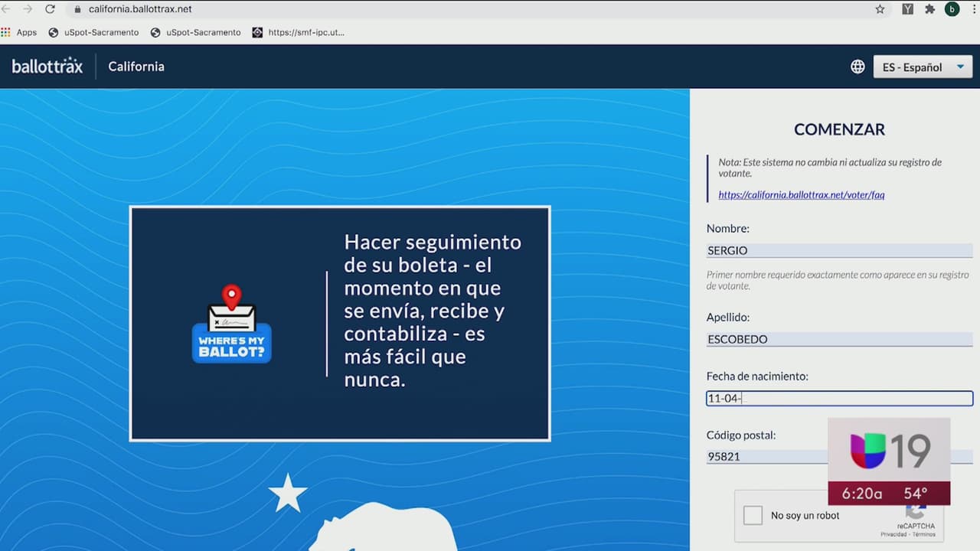Click the Where's My Ballot banner image

[x=340, y=323]
